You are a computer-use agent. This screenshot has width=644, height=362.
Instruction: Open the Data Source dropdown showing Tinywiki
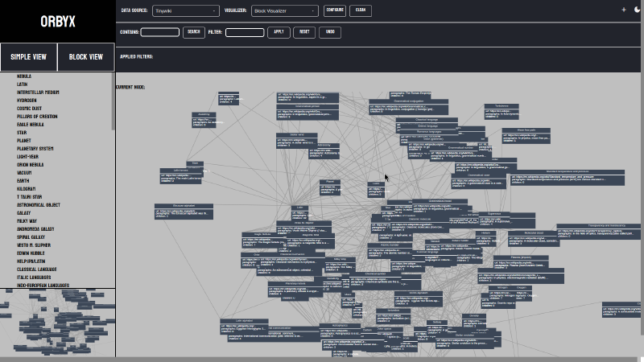[186, 10]
